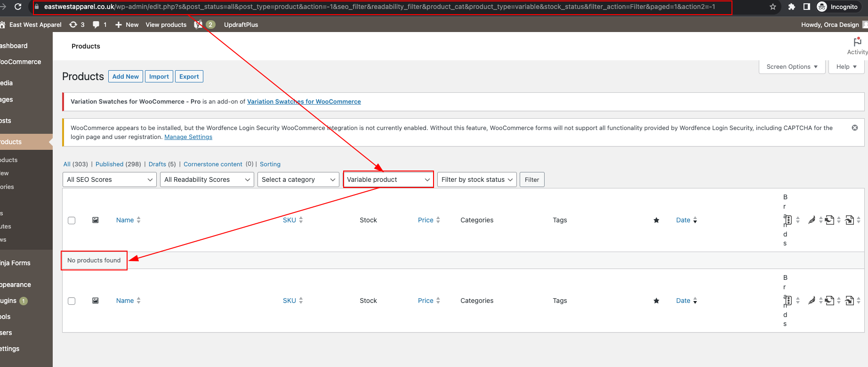Toggle the sort arrows next to header Date
The image size is (868, 367).
coord(695,220)
